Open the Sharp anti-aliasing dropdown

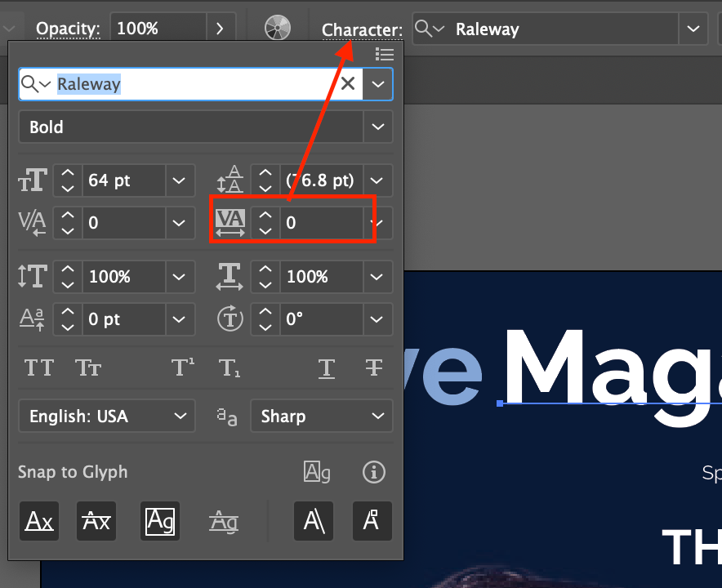coord(322,416)
